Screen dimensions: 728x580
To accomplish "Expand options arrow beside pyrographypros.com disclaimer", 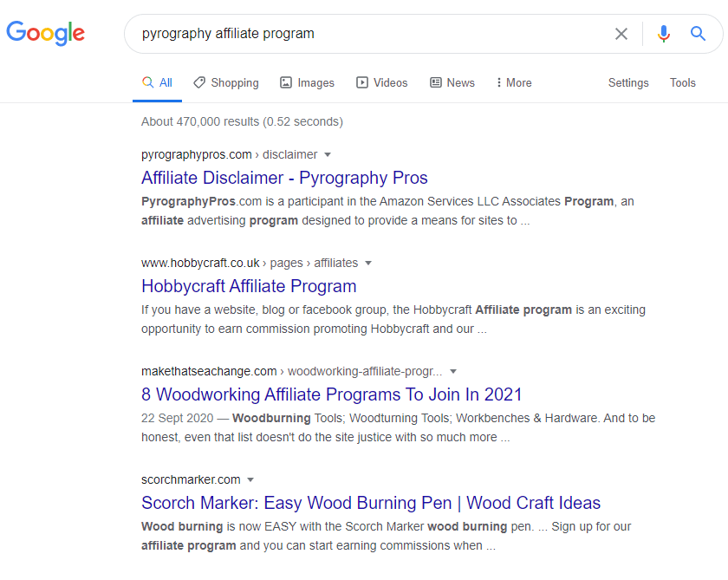I will point(328,154).
